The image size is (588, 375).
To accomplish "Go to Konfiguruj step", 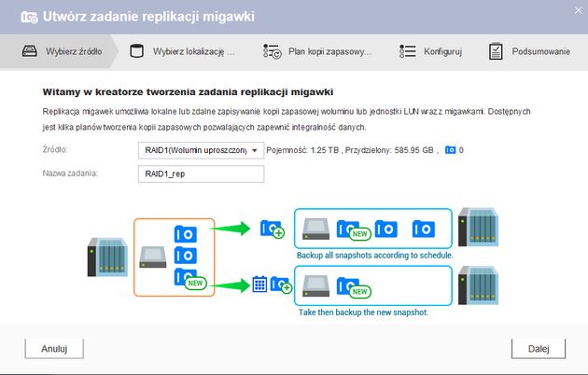I will click(x=430, y=51).
